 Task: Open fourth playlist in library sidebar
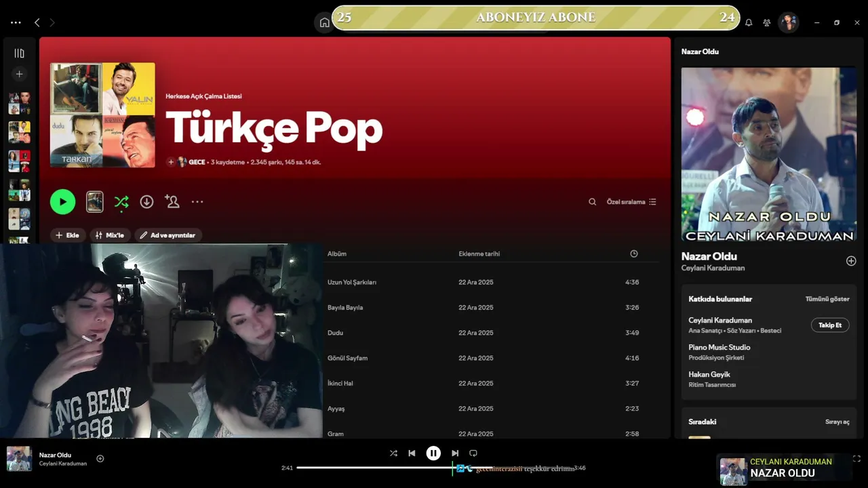pos(19,190)
